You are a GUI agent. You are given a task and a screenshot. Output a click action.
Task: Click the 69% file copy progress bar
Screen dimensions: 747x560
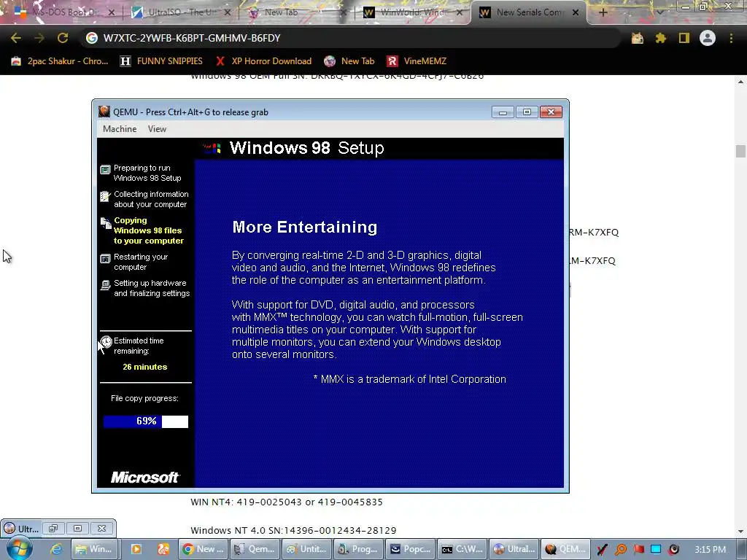coord(146,421)
